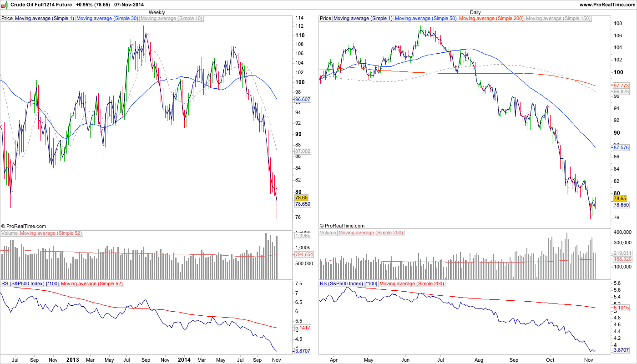
Task: Open the www.ProRealTime.com link
Action: pos(607,5)
